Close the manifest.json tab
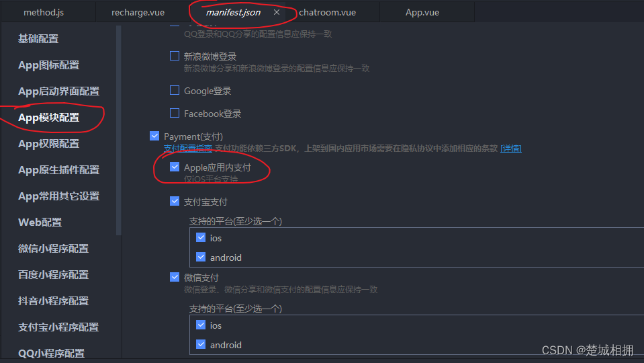Viewport: 644px width, 363px height. click(277, 12)
